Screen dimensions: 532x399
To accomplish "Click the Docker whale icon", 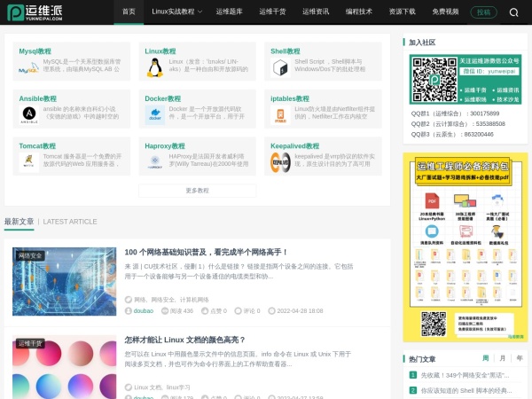I will tap(155, 114).
